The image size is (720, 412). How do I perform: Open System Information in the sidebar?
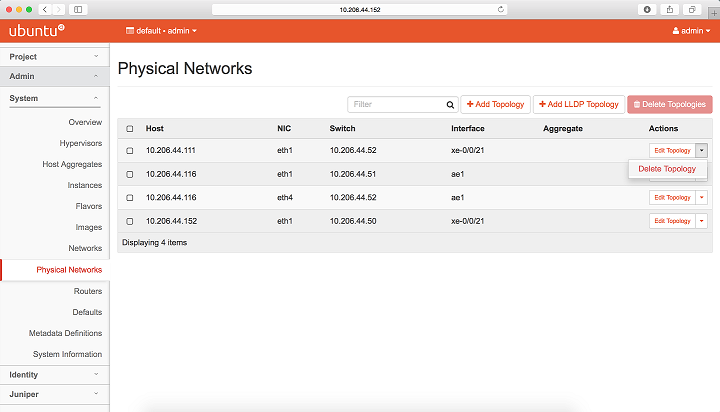pyautogui.click(x=67, y=355)
